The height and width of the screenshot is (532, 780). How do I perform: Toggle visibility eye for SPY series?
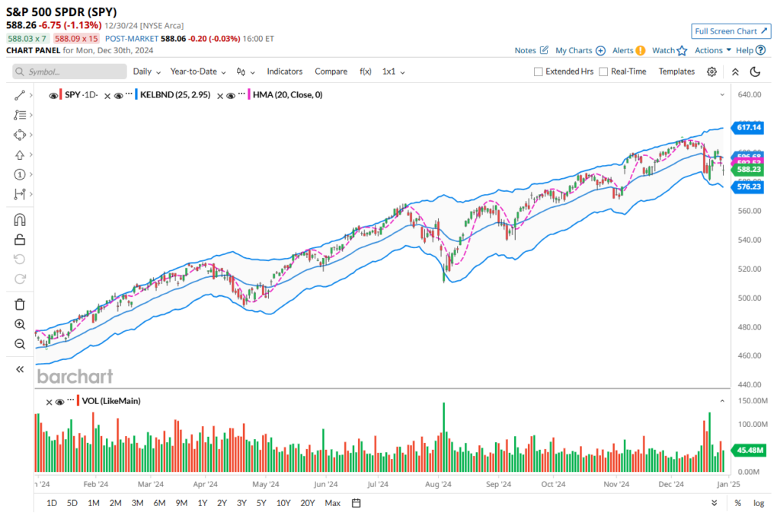(53, 96)
